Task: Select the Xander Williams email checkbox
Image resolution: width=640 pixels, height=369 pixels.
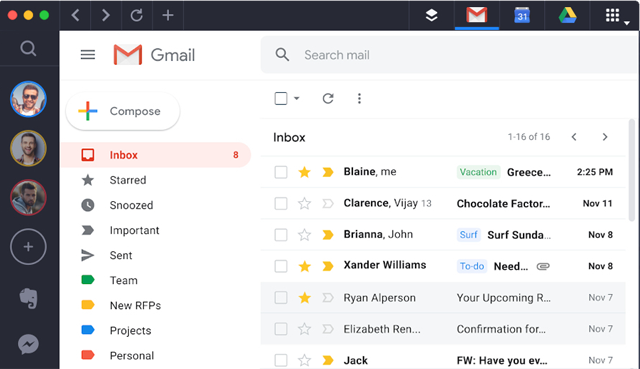Action: coord(281,266)
